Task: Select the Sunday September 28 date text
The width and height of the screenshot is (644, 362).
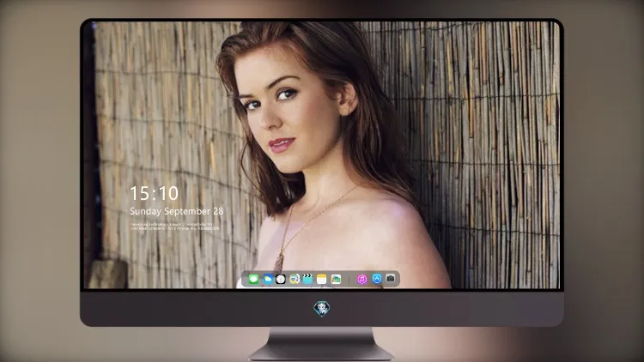Action: coord(177,211)
